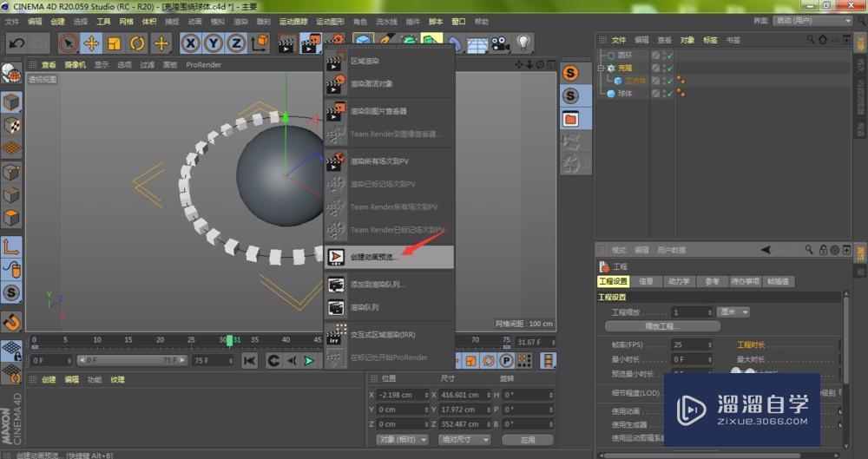Select the Rotate tool icon
The height and width of the screenshot is (459, 868).
pyautogui.click(x=137, y=43)
